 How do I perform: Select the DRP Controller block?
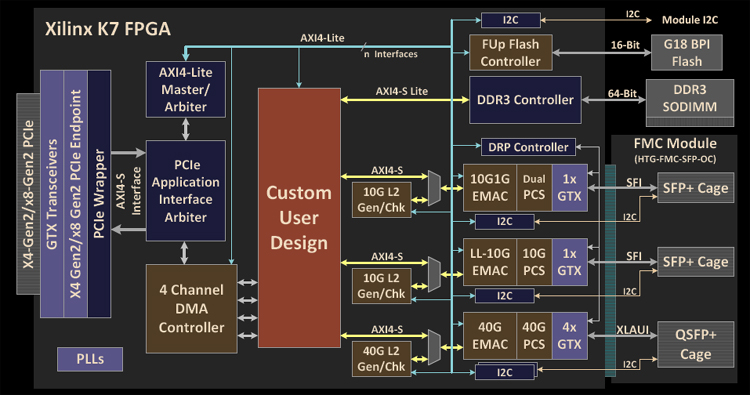click(528, 147)
